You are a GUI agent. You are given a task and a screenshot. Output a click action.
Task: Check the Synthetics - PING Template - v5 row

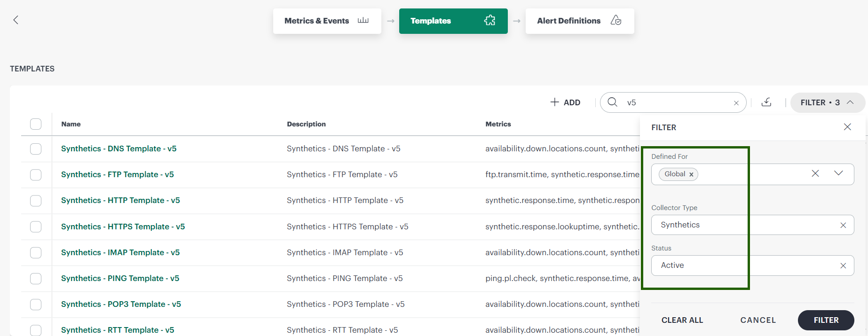[x=36, y=278]
